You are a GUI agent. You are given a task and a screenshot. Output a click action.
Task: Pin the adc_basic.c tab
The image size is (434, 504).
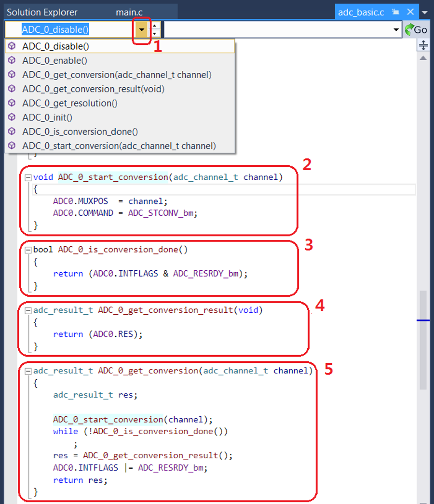396,12
